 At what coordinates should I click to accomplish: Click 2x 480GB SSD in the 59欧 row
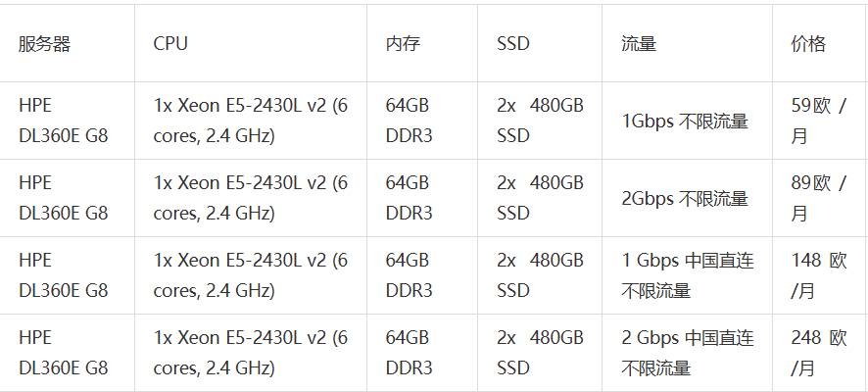pyautogui.click(x=540, y=121)
